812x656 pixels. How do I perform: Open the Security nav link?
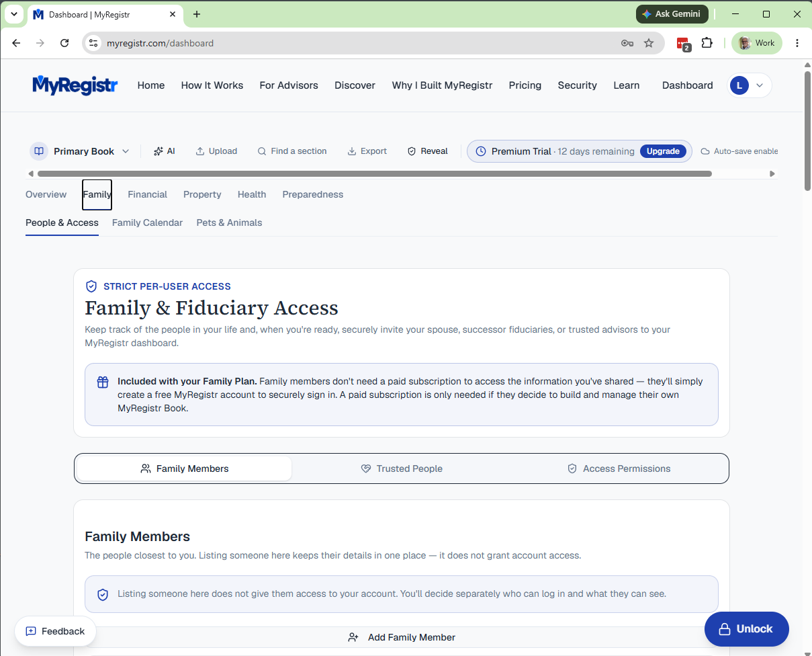(578, 85)
